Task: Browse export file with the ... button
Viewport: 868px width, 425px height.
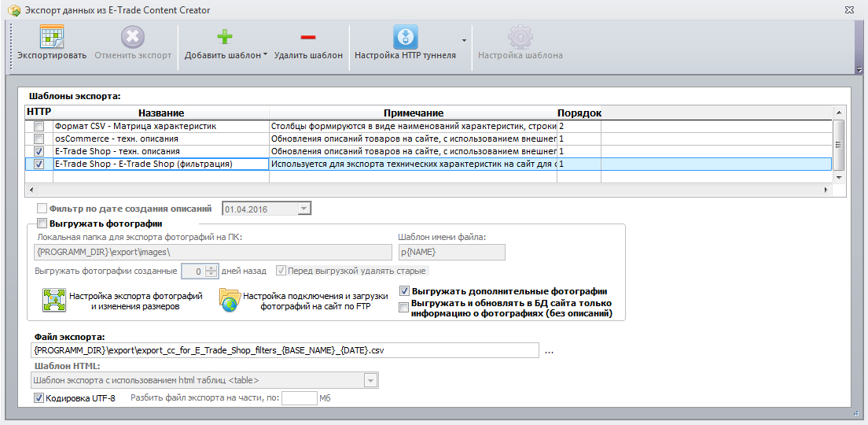Action: tap(549, 351)
